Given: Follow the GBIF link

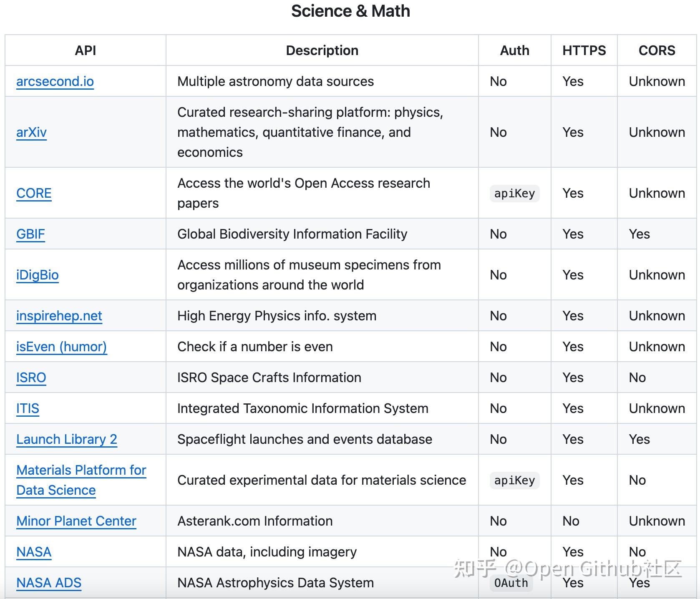Looking at the screenshot, I should coord(30,234).
